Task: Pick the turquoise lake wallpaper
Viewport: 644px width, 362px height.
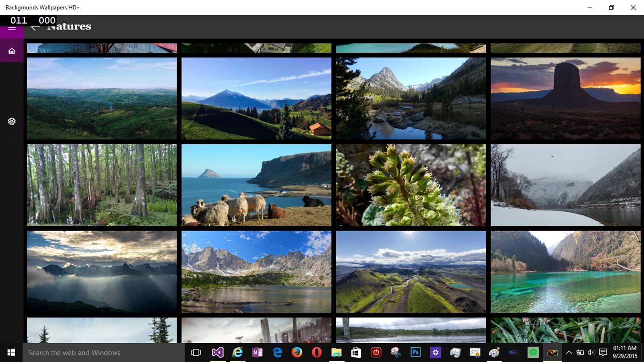Action: click(x=565, y=272)
